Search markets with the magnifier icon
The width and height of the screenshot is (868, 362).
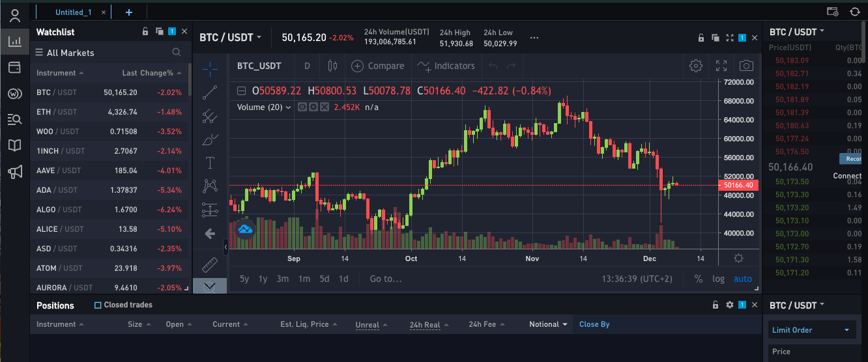(x=177, y=53)
